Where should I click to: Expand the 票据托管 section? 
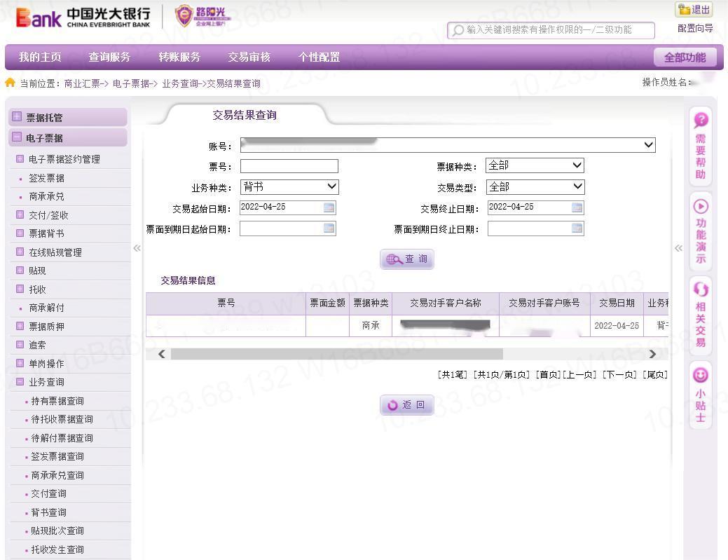coord(17,116)
